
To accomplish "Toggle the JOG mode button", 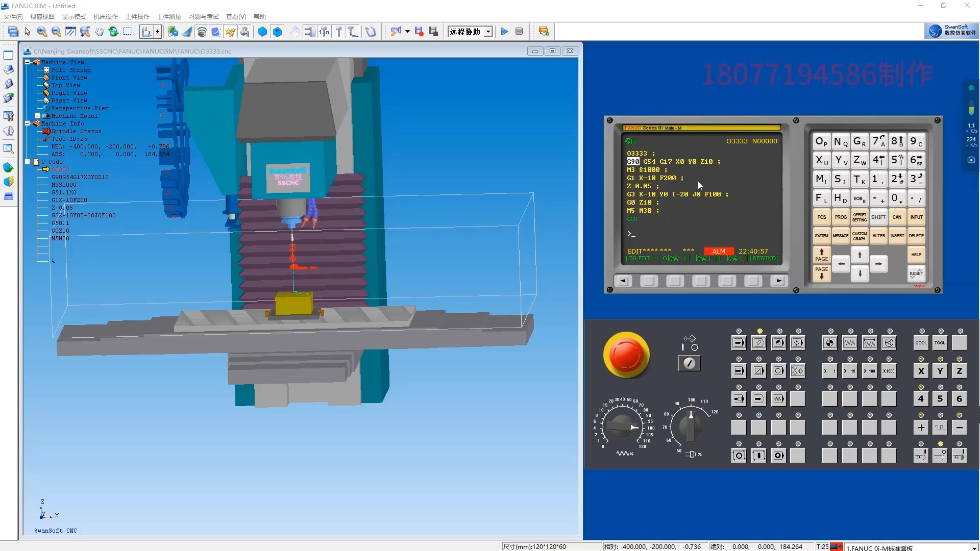I will 850,343.
